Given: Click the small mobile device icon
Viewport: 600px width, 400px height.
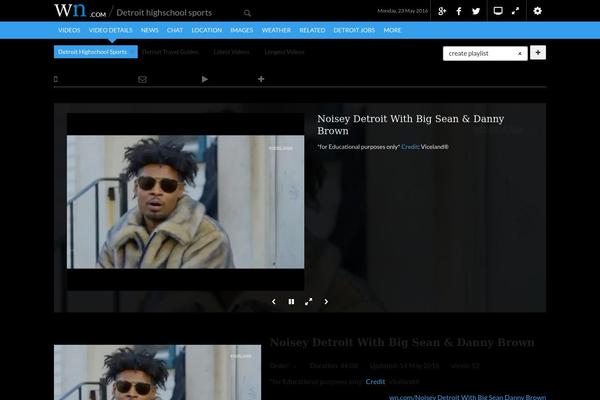Looking at the screenshot, I should 56,79.
